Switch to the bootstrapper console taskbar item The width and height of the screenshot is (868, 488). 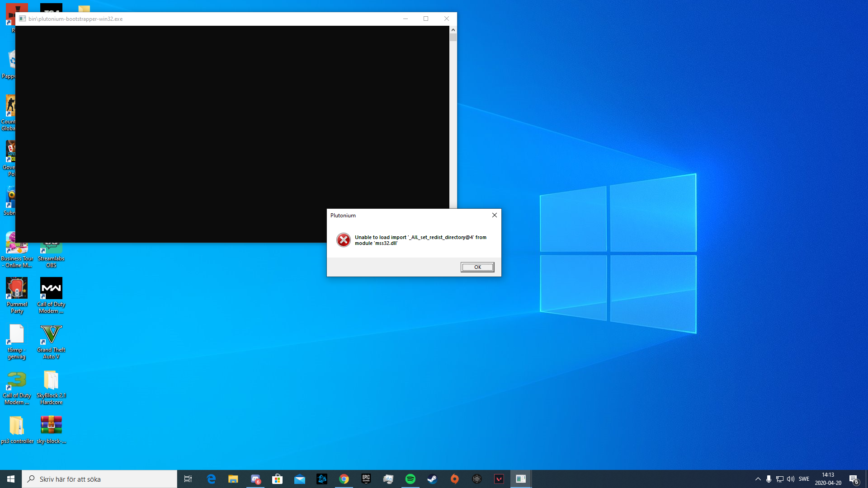pos(521,479)
